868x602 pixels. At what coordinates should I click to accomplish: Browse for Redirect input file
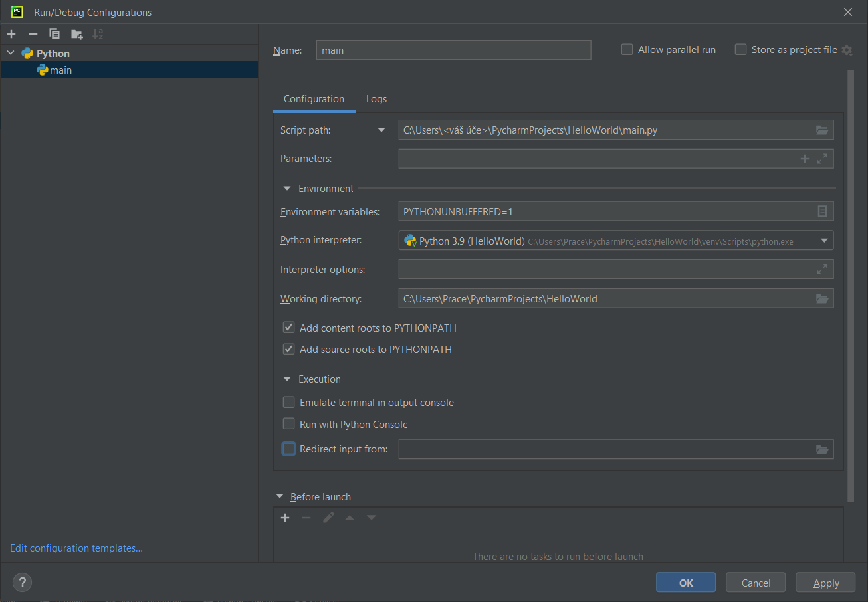point(822,450)
